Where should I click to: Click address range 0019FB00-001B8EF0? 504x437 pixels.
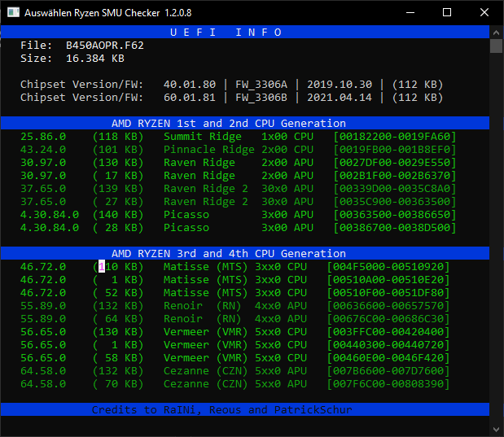(395, 150)
